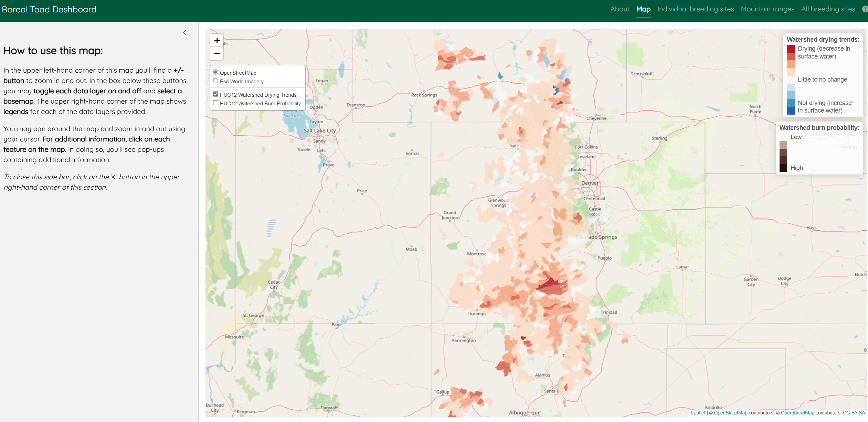Screen dimensions: 868x422
Task: Click the Salt Lake City map label
Action: click(x=319, y=130)
